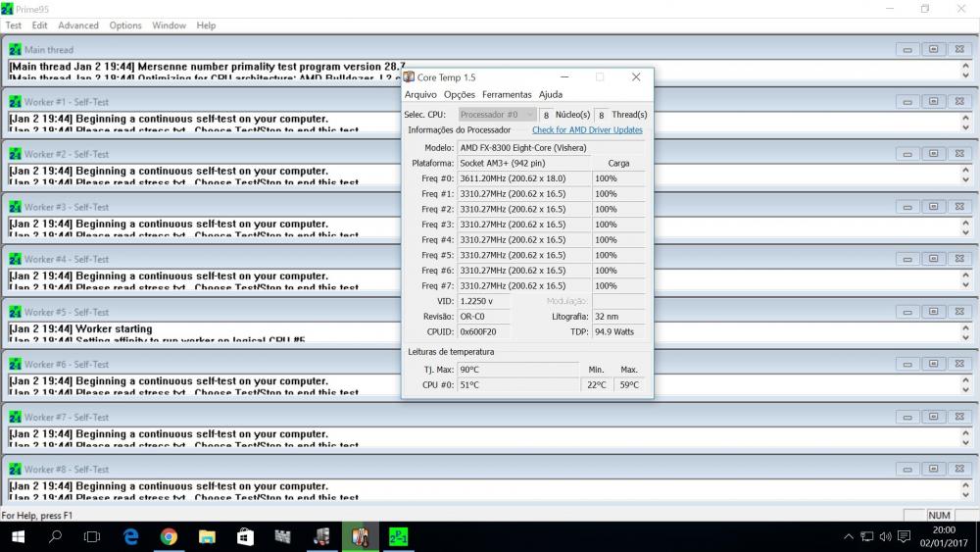Open File Explorer from the taskbar

[x=207, y=536]
